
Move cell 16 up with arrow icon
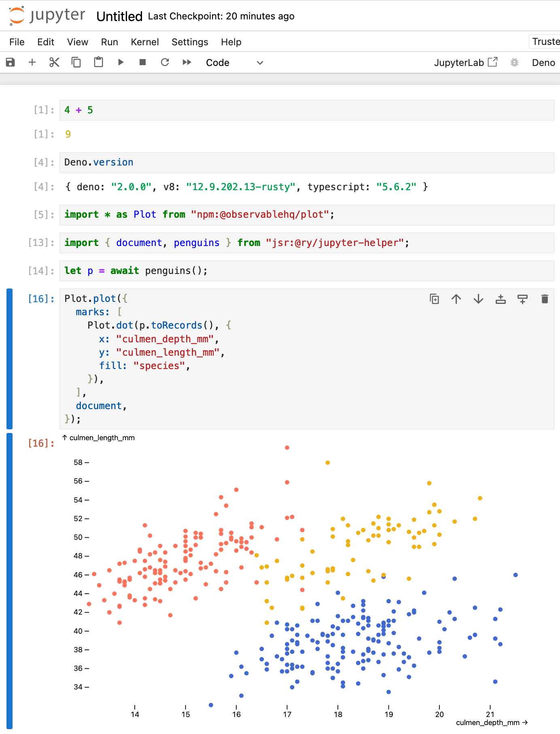(456, 299)
